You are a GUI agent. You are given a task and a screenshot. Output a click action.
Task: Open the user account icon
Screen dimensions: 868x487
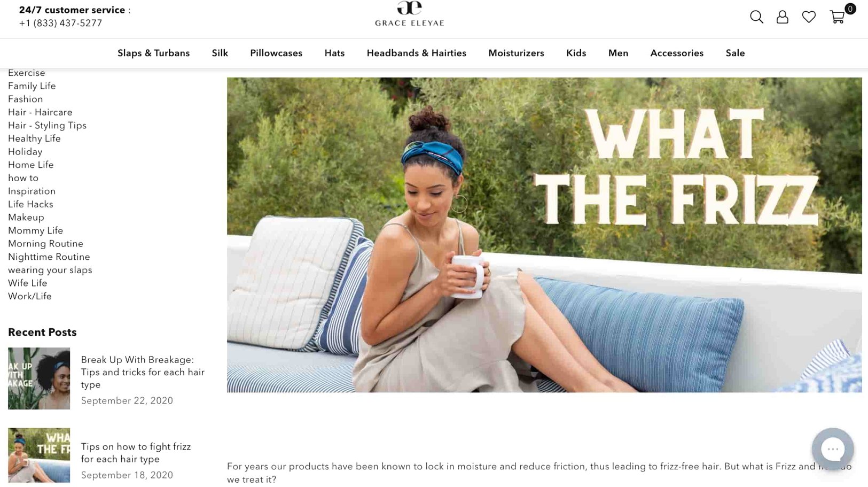(x=782, y=17)
